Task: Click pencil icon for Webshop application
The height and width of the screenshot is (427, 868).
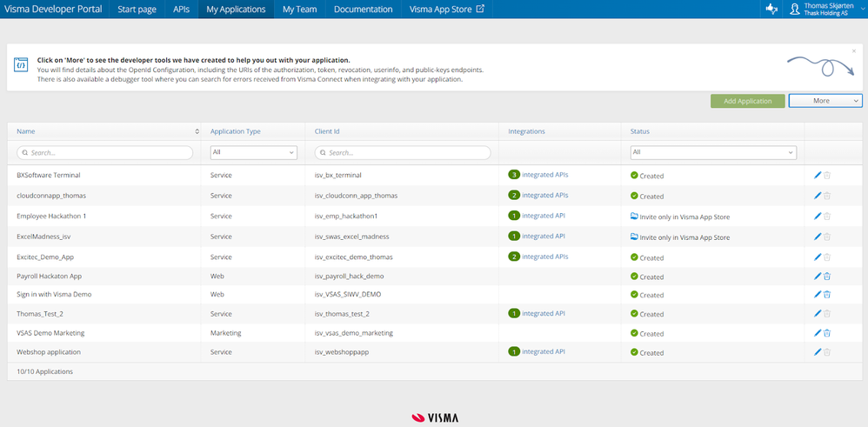Action: pyautogui.click(x=818, y=352)
